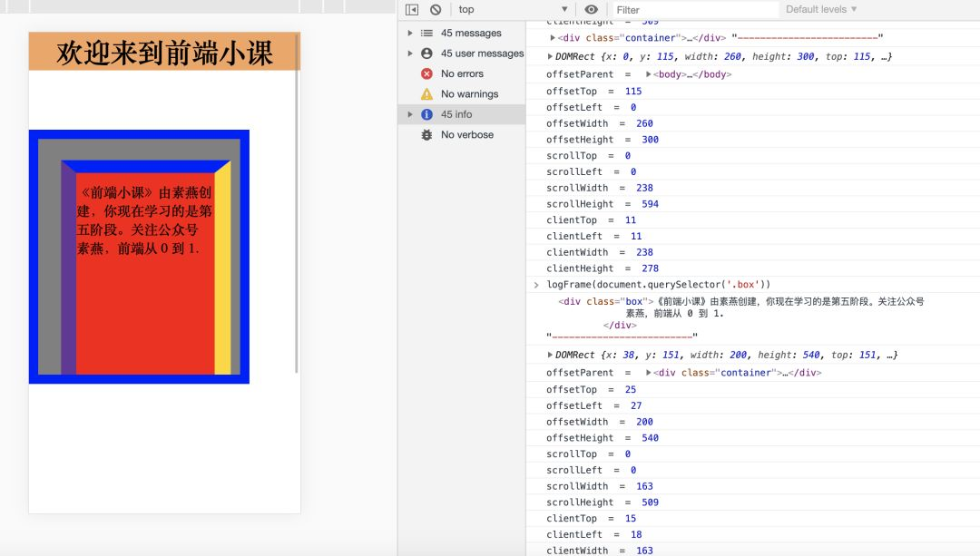
Task: Select the blue info circle icon
Action: 426,114
